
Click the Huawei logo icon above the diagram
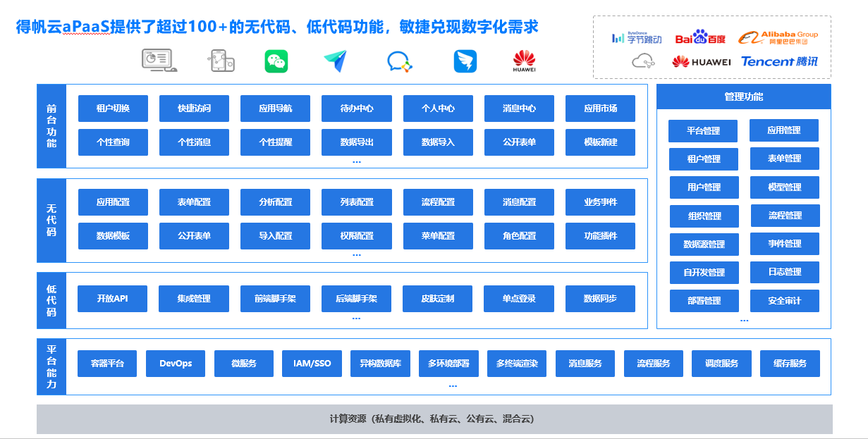point(523,61)
